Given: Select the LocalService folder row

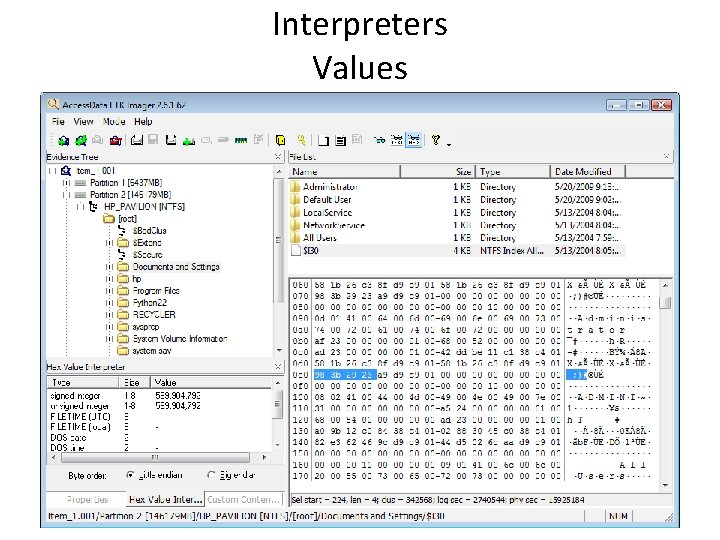Looking at the screenshot, I should point(457,213).
